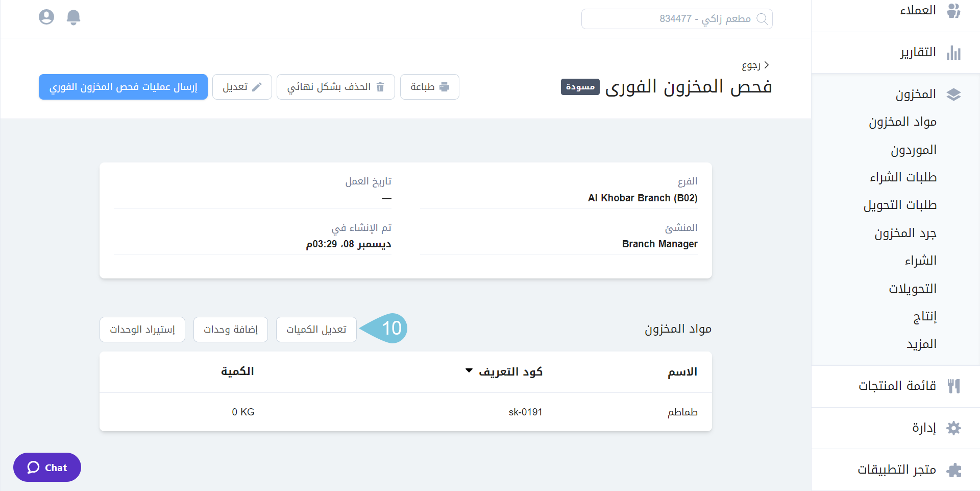Click the reports (التقارير) bar chart icon
Viewport: 980px width, 491px height.
click(x=953, y=53)
